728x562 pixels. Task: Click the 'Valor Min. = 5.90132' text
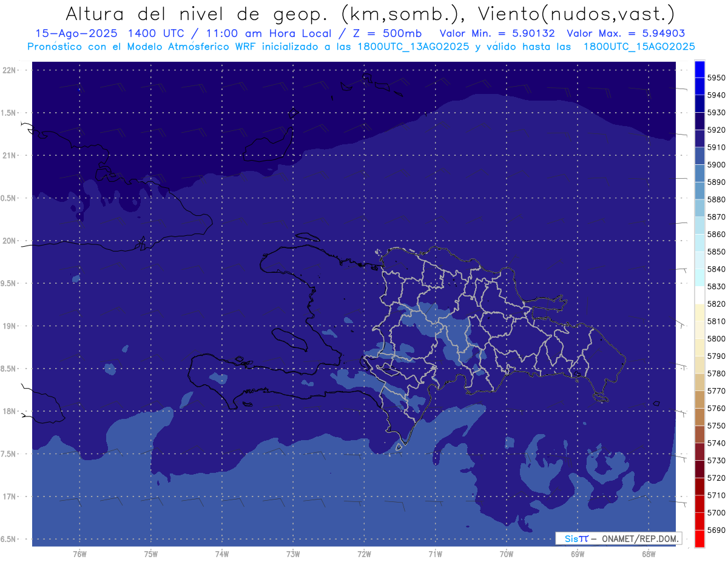click(497, 33)
